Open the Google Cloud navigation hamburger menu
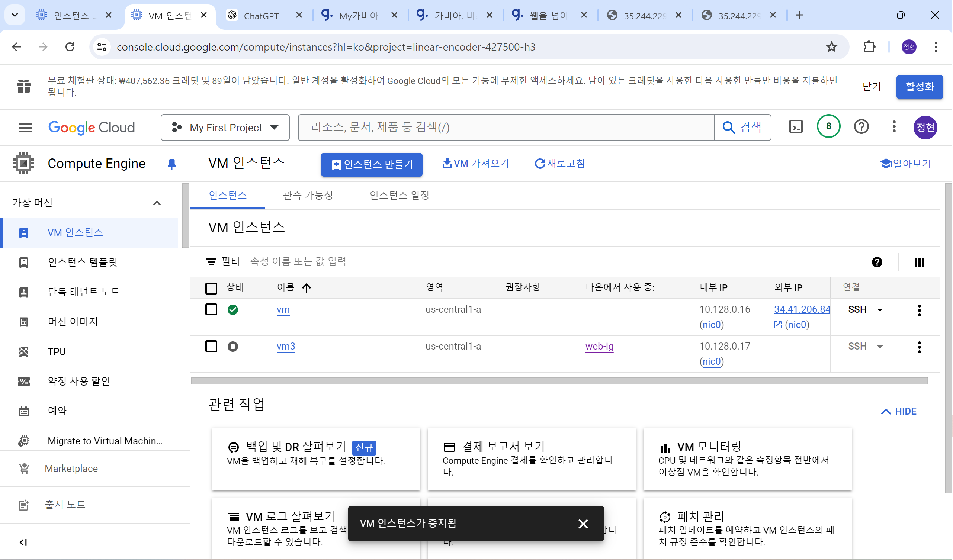The image size is (953, 560). click(25, 128)
